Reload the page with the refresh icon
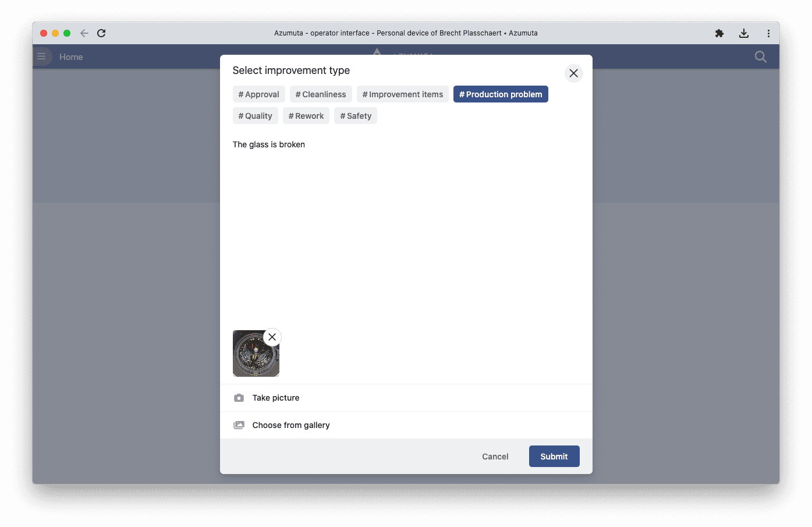 (101, 33)
